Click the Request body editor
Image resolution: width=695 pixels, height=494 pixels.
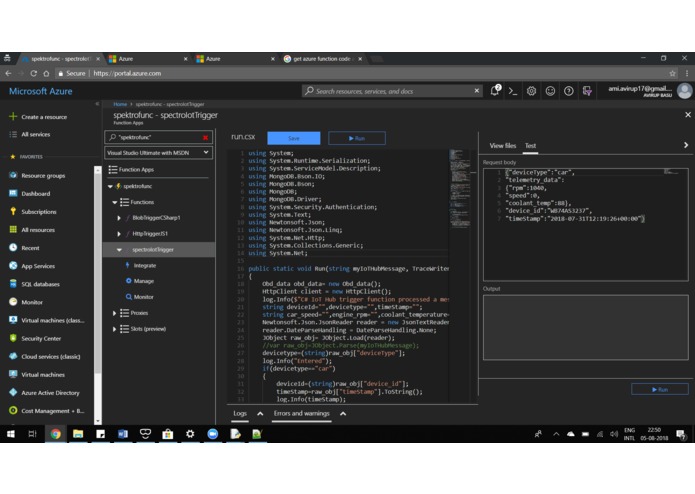586,225
